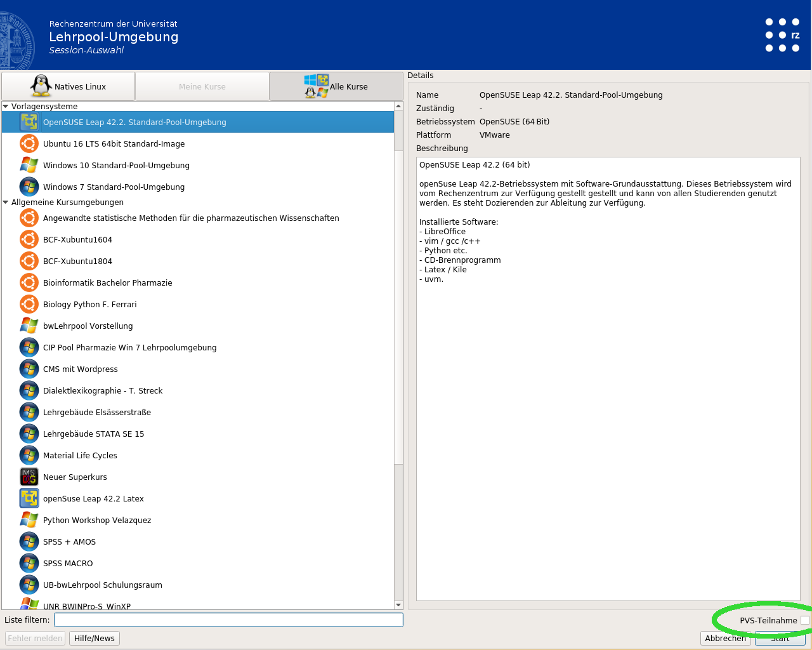Click the Abbrechen button
This screenshot has width=812, height=650.
725,639
